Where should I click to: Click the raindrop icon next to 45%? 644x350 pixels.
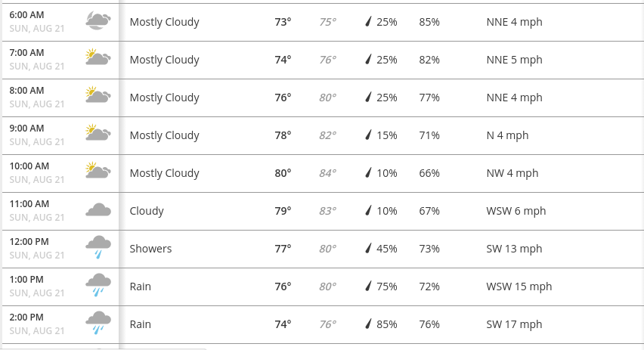[368, 248]
